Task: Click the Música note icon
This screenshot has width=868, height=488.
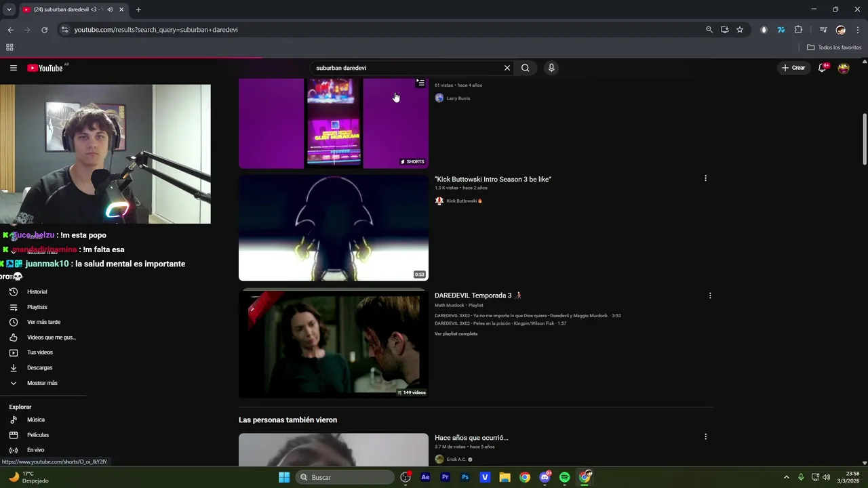Action: tap(14, 420)
